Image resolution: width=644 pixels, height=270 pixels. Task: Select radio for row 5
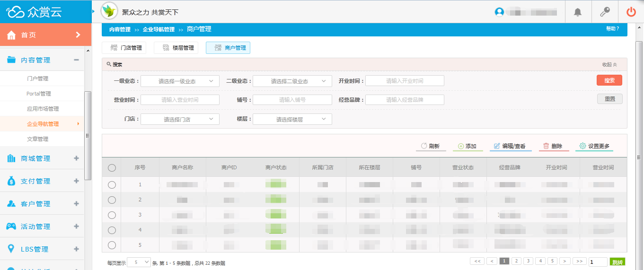pos(112,245)
